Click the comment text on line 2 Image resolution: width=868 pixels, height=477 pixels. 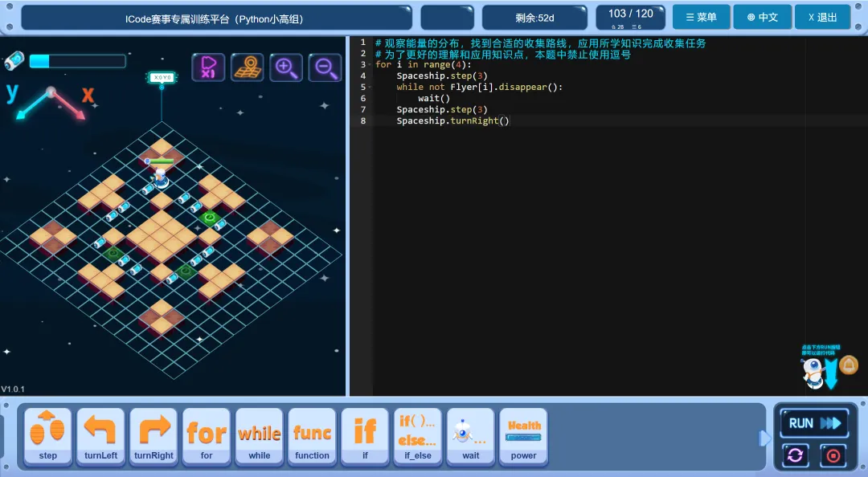(502, 55)
